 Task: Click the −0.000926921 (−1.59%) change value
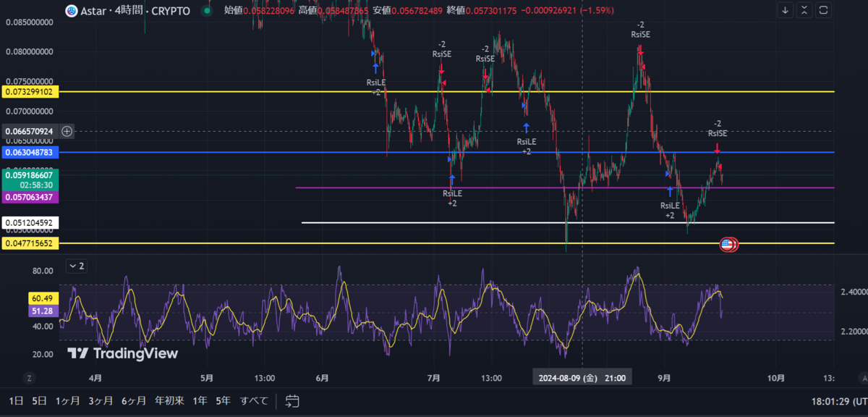568,11
